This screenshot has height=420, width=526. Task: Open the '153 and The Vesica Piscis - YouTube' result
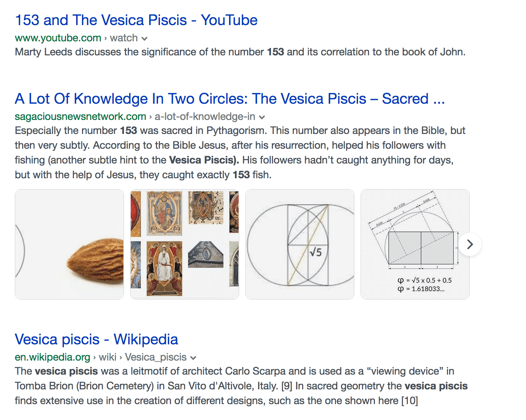136,20
